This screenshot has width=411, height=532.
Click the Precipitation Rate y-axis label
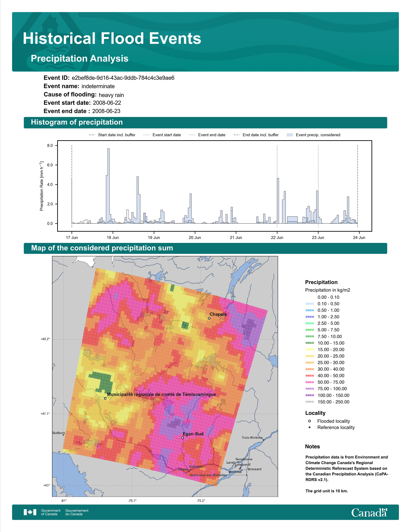(41, 186)
